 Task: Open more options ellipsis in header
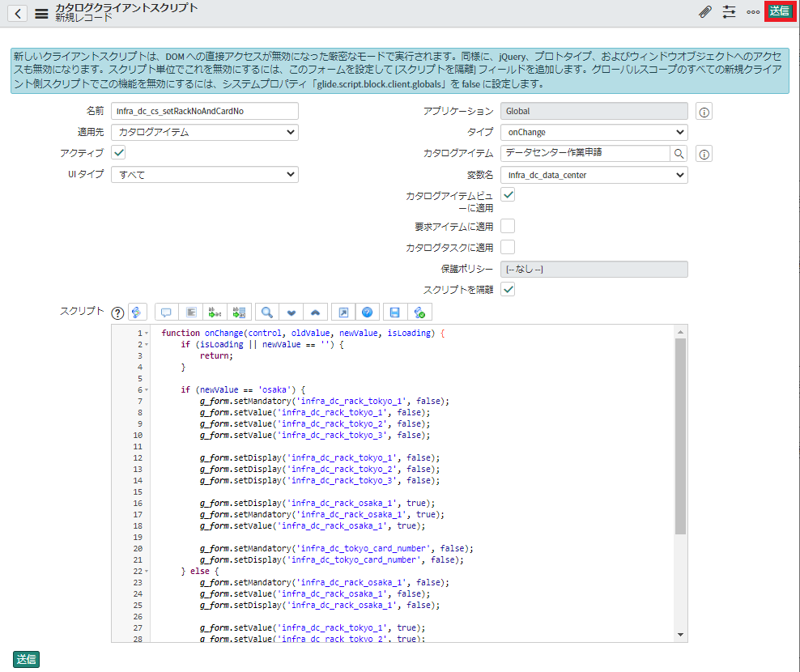click(x=753, y=11)
